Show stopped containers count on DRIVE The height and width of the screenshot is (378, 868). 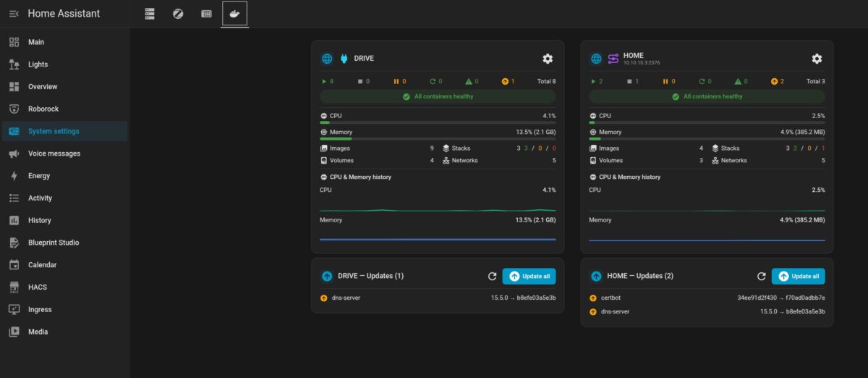364,81
